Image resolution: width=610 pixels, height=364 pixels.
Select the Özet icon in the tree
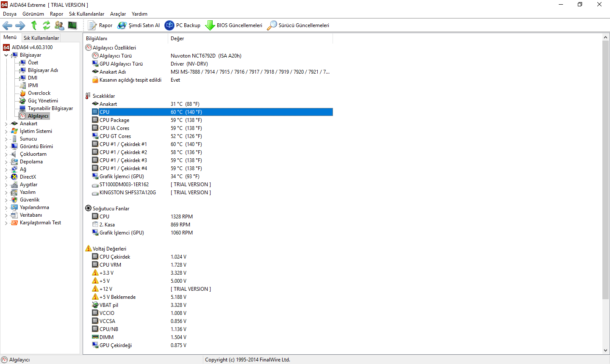point(23,63)
